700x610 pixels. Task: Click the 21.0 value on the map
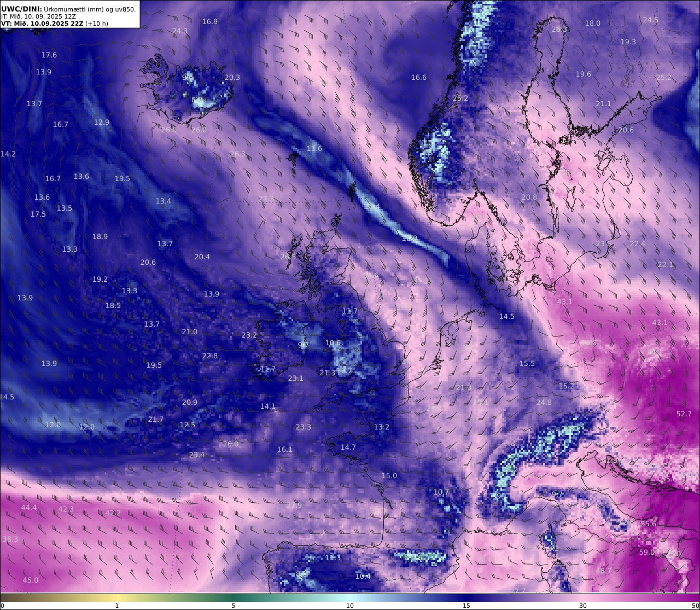tap(190, 332)
